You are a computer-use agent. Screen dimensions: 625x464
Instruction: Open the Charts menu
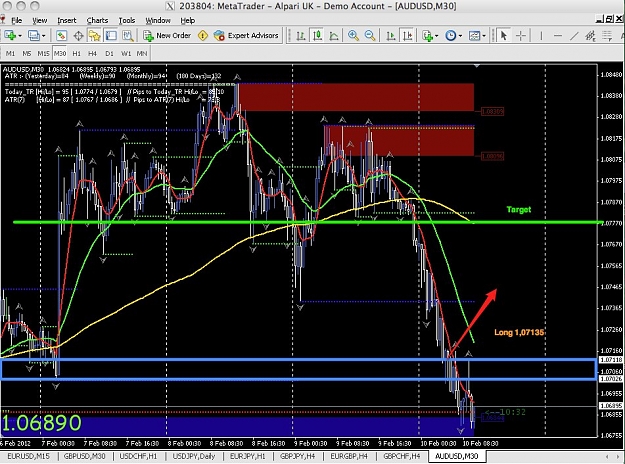point(97,20)
